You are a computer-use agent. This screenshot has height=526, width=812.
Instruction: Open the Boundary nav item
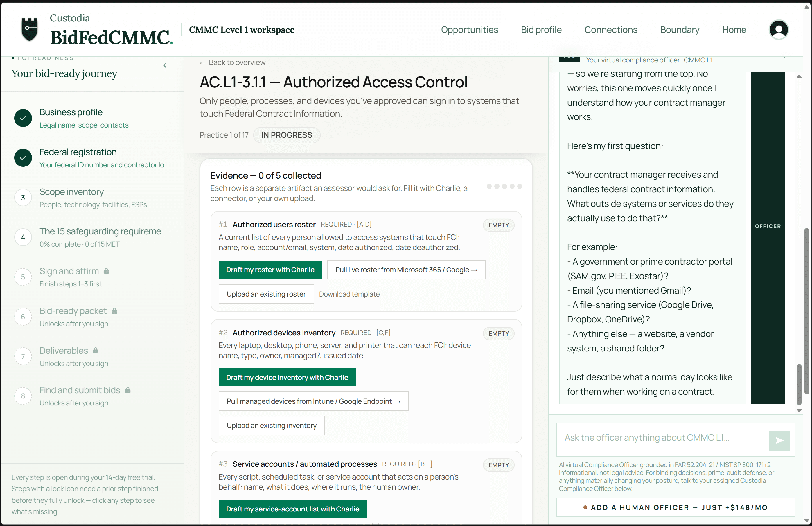[680, 30]
